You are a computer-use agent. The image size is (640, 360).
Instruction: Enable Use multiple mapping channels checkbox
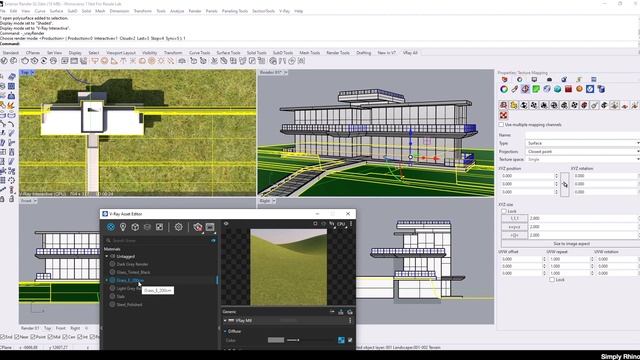pos(501,124)
